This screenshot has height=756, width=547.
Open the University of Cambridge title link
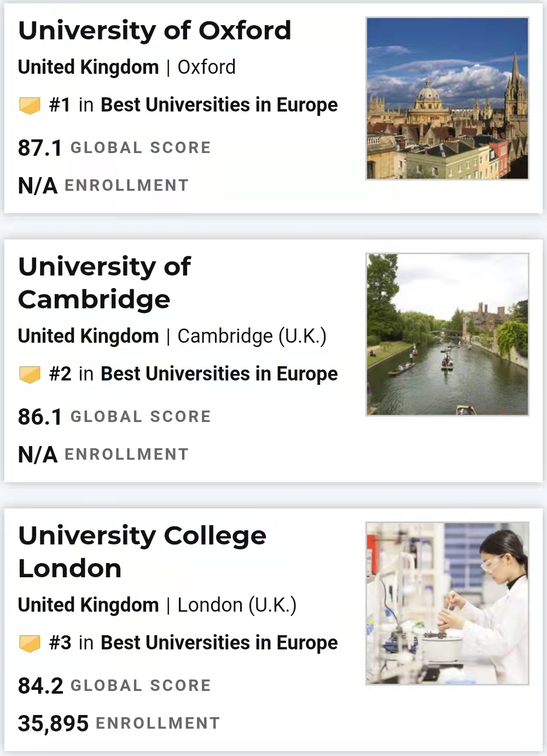(x=104, y=283)
